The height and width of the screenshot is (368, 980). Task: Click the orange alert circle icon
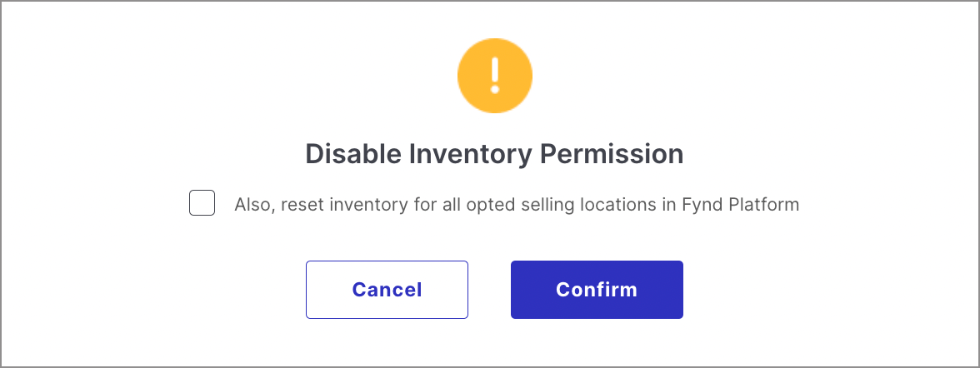pos(494,76)
